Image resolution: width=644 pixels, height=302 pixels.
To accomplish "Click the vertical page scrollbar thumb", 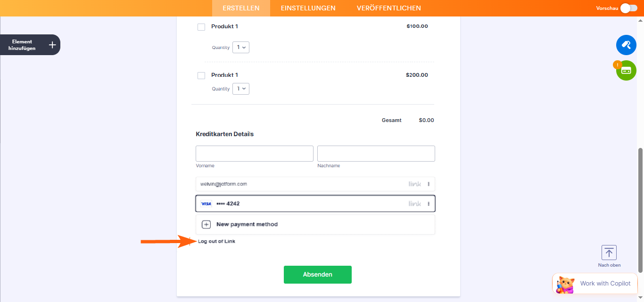I will (640, 210).
